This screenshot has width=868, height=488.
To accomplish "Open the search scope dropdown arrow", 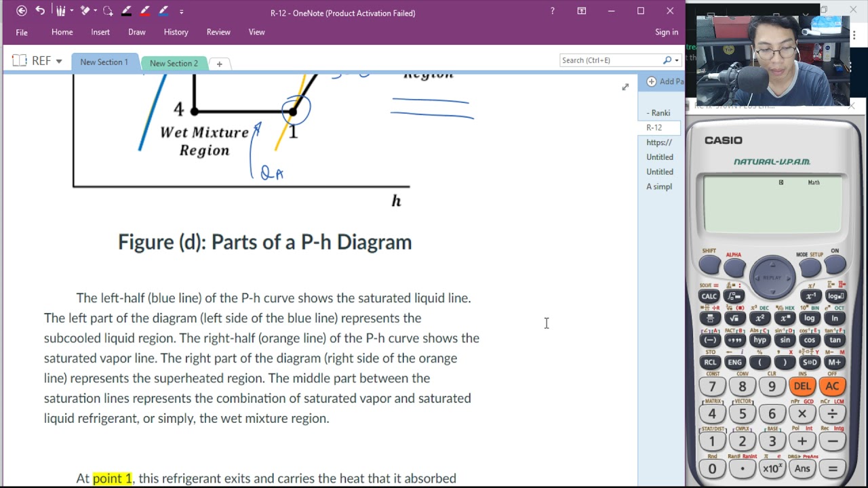I will (677, 60).
